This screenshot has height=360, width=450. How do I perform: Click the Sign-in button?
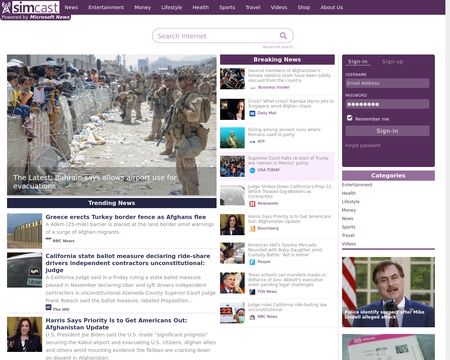[x=387, y=131]
